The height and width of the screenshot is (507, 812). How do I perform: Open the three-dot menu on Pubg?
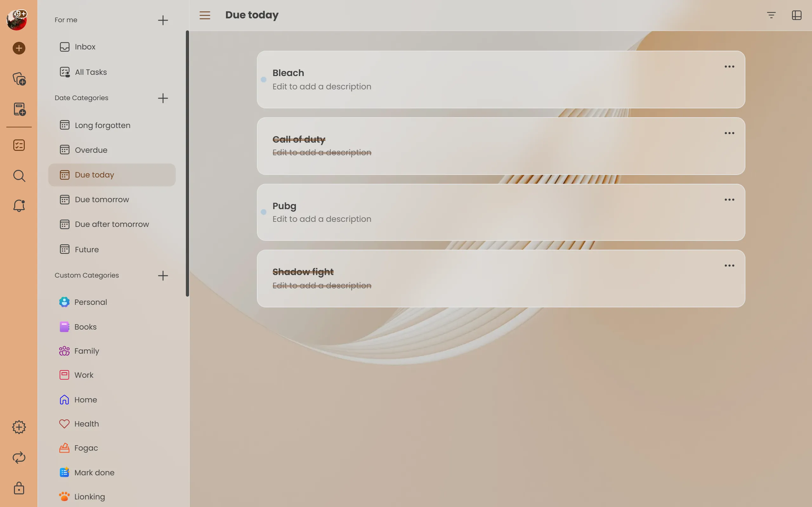(x=729, y=200)
